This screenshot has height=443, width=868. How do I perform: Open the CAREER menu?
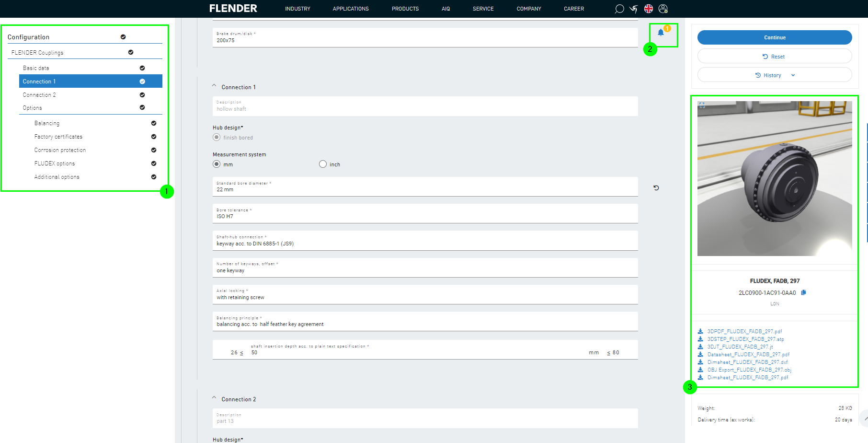(x=574, y=9)
